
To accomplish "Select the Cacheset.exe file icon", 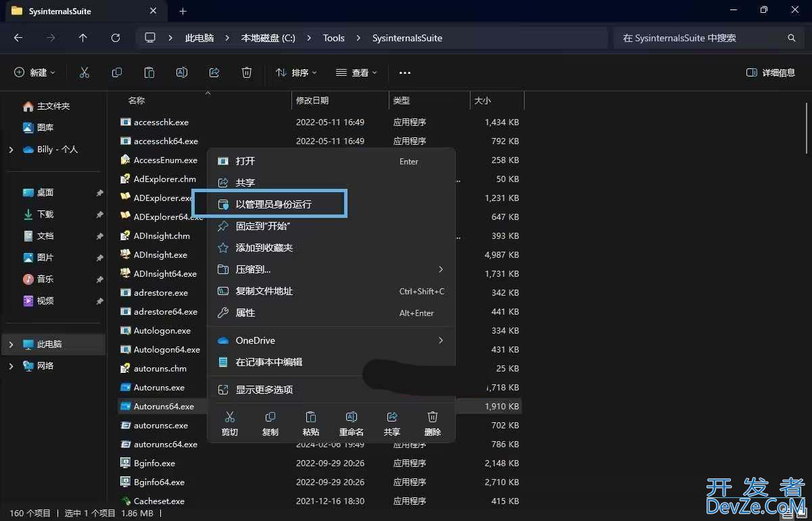I will coord(125,501).
